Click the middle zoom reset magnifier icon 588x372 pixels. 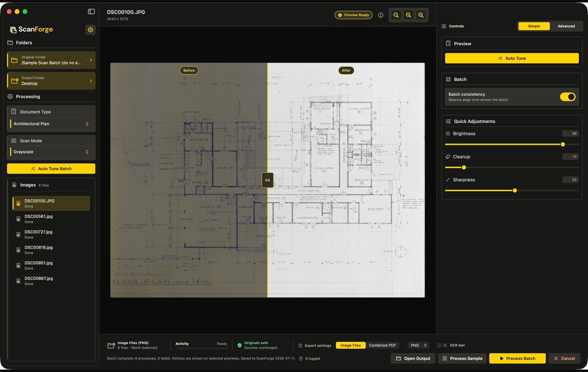point(408,15)
